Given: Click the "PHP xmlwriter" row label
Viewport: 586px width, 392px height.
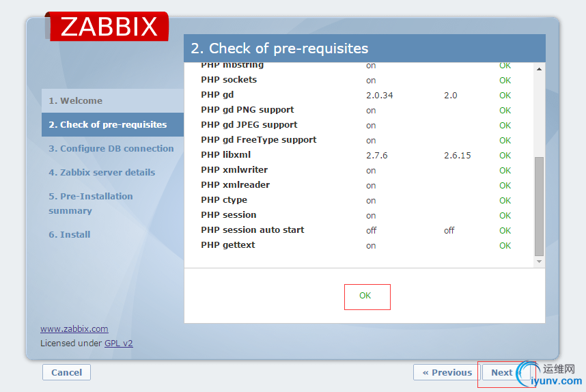Looking at the screenshot, I should coord(234,170).
